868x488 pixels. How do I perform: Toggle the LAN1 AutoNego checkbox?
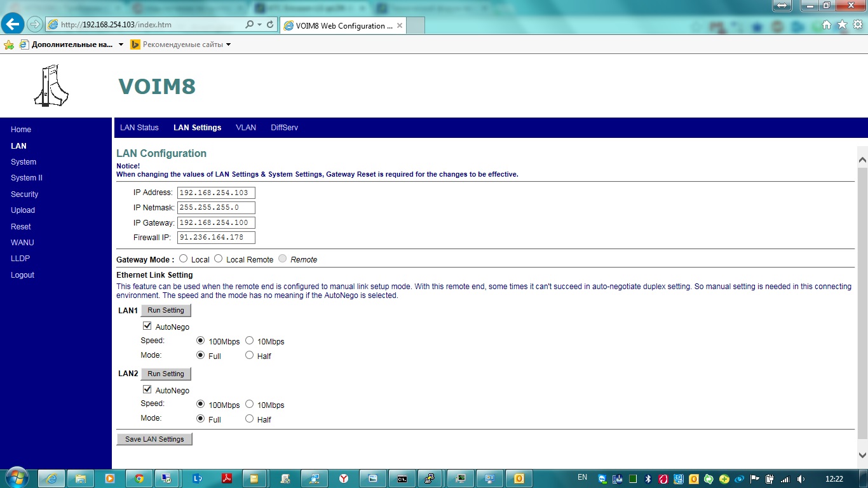(147, 326)
